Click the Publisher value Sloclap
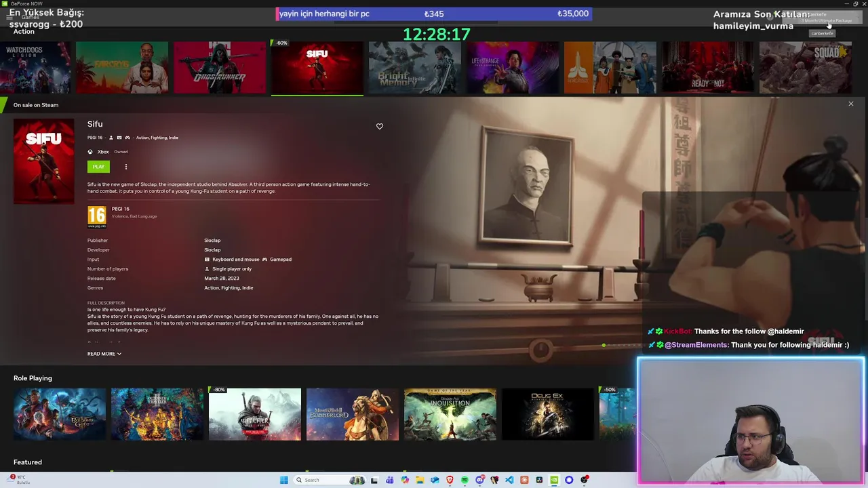Screen dimensions: 868x488 (212, 241)
